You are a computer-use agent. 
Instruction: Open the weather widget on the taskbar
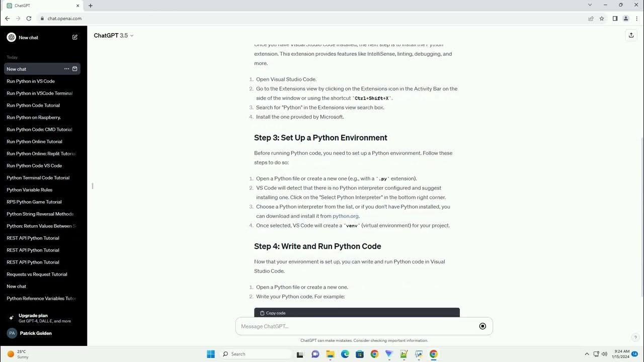tap(18, 354)
